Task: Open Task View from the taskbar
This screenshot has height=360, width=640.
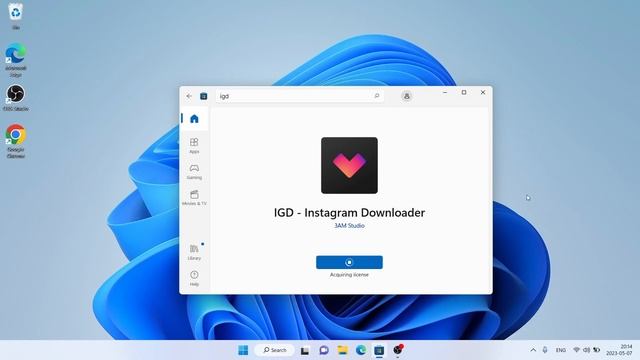Action: [305, 350]
